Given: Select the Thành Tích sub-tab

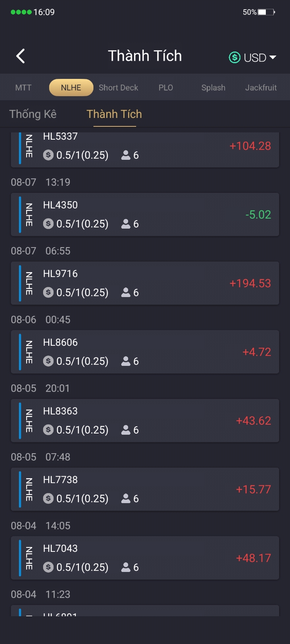Looking at the screenshot, I should (114, 114).
